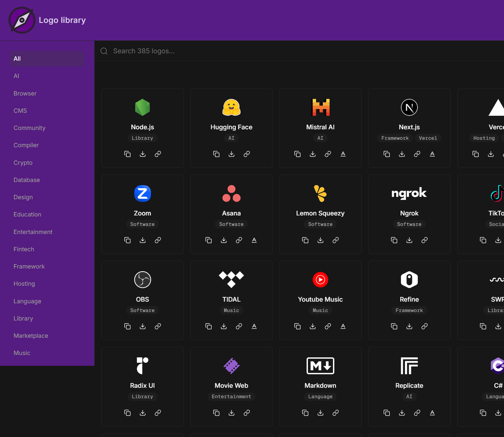Image resolution: width=504 pixels, height=437 pixels.
Task: Download the Markdown logo
Action: point(320,413)
